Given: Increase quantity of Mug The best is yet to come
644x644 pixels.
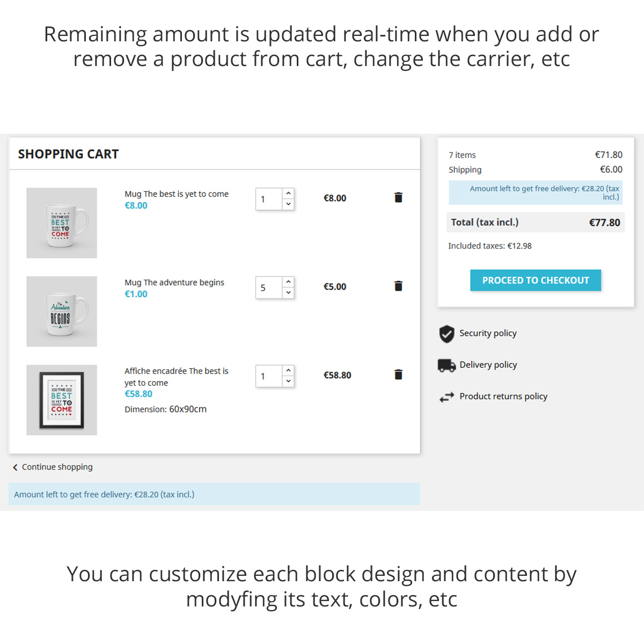Looking at the screenshot, I should [x=288, y=193].
